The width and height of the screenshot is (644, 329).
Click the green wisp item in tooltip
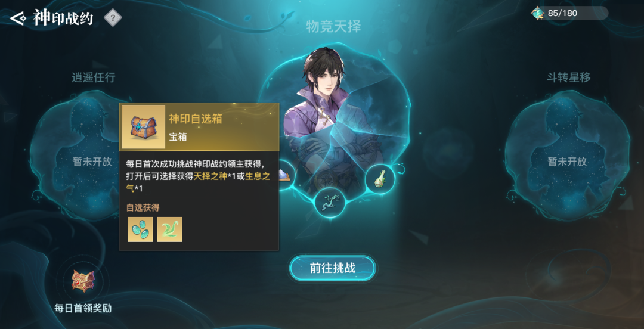click(x=169, y=229)
